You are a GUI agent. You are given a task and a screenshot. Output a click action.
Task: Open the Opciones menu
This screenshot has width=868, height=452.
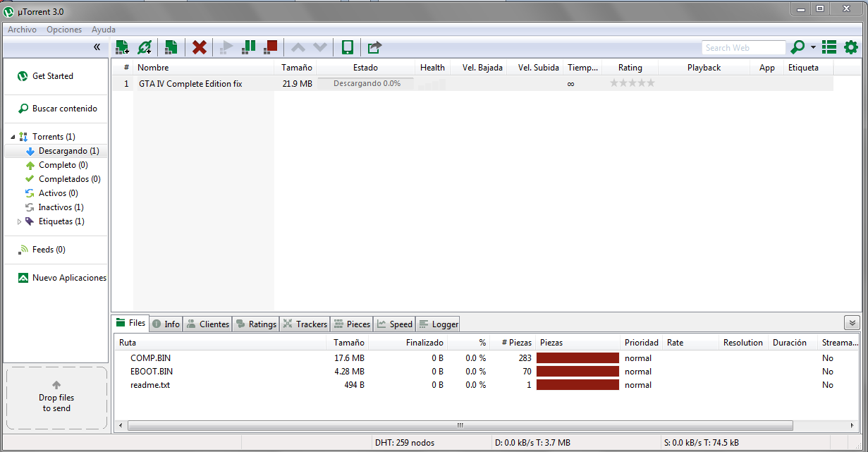pos(64,30)
